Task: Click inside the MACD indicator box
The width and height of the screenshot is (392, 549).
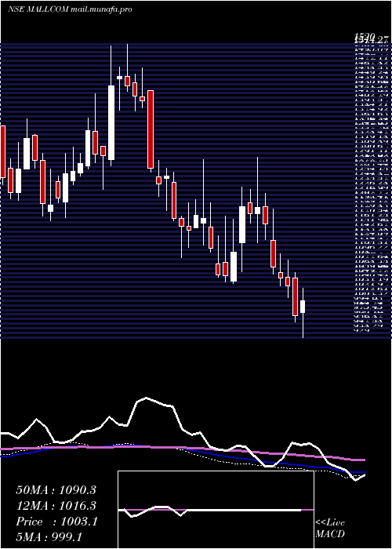Action: [216, 510]
